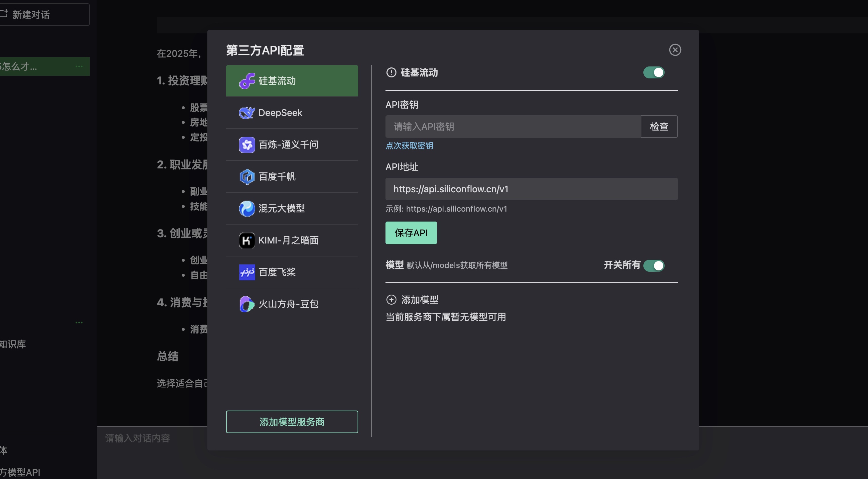
Task: Open 知识库 in the sidebar
Action: [13, 344]
